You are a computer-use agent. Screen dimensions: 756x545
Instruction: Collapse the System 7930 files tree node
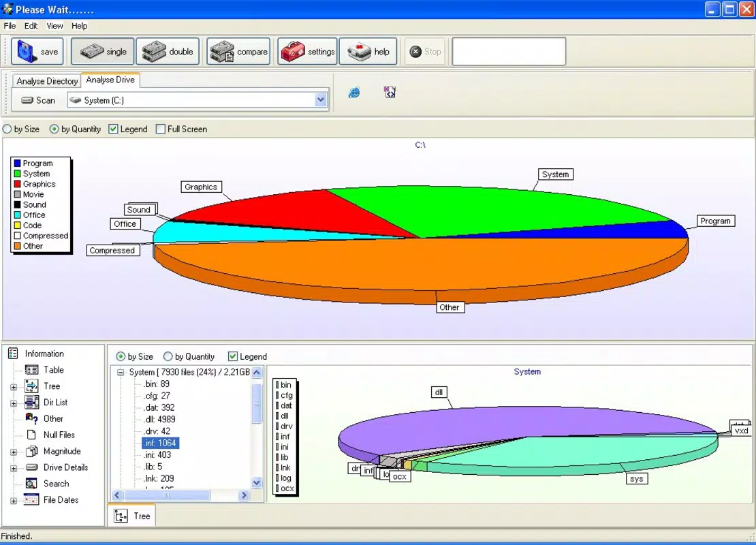tap(121, 373)
